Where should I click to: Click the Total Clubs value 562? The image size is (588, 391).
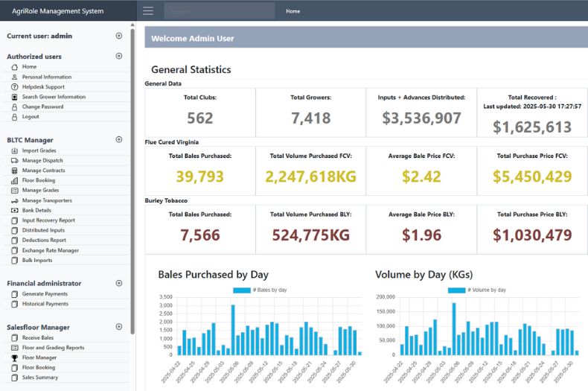pyautogui.click(x=200, y=118)
